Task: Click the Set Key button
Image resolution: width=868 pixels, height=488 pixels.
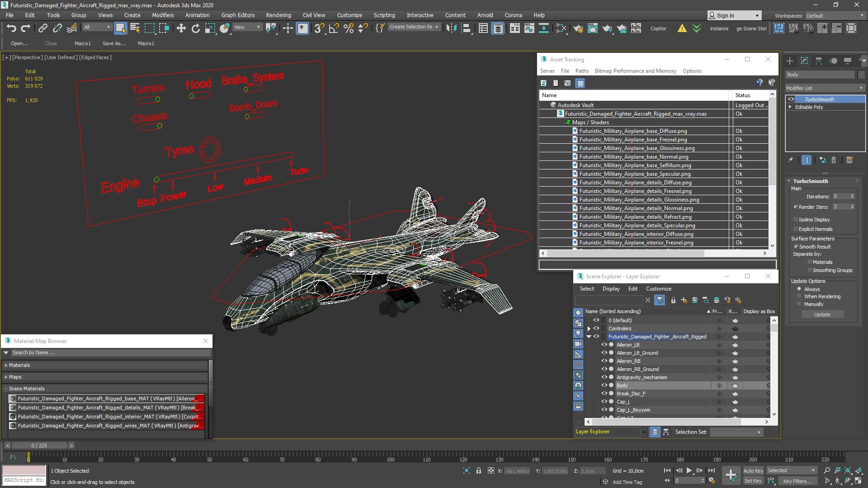Action: pyautogui.click(x=753, y=481)
